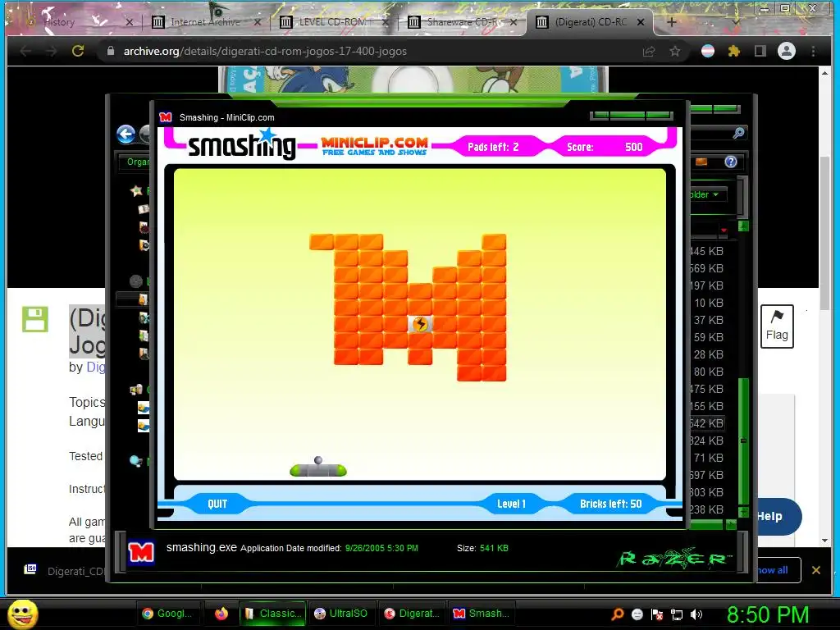Click the Favorites star icon in Explorer

(x=137, y=190)
